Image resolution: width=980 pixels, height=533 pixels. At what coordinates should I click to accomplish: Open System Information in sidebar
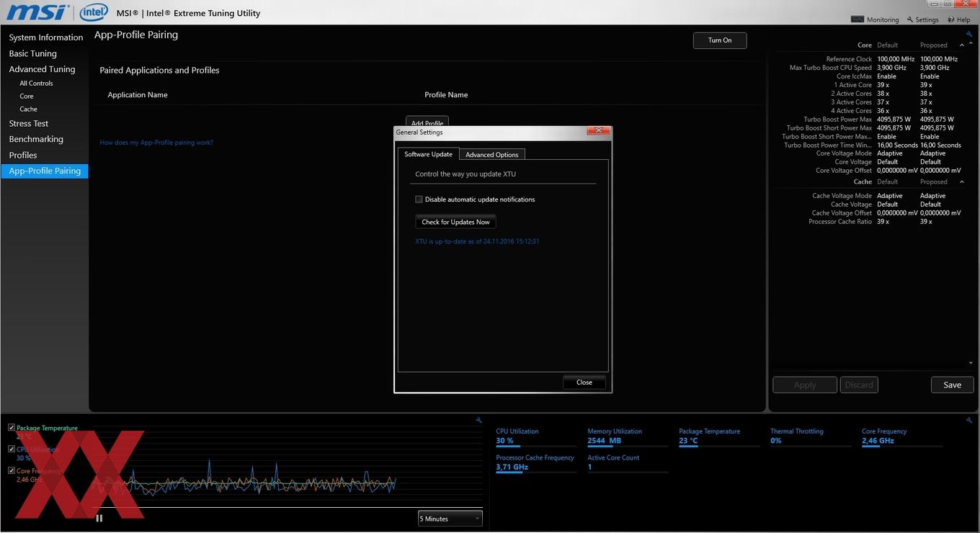46,37
